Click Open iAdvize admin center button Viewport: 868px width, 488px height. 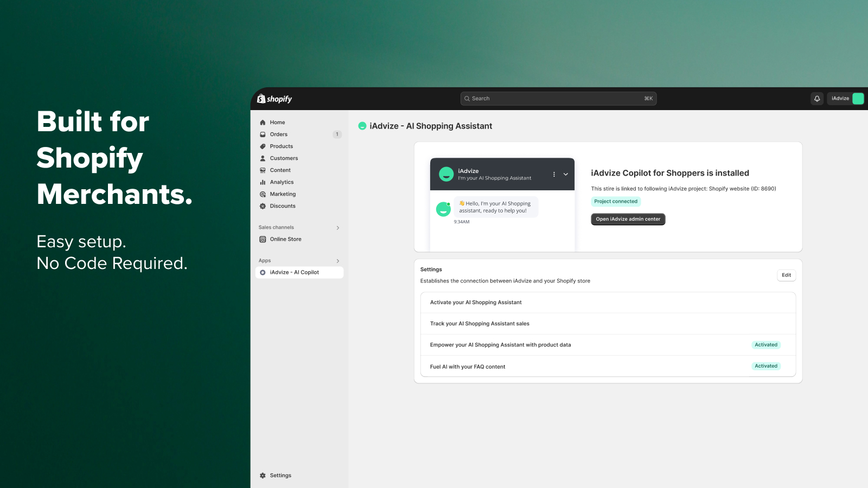[628, 219]
